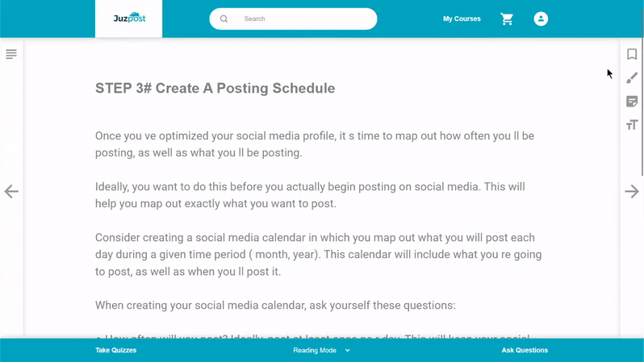Click the paragraph starting with Ideally
The height and width of the screenshot is (362, 644).
click(310, 195)
